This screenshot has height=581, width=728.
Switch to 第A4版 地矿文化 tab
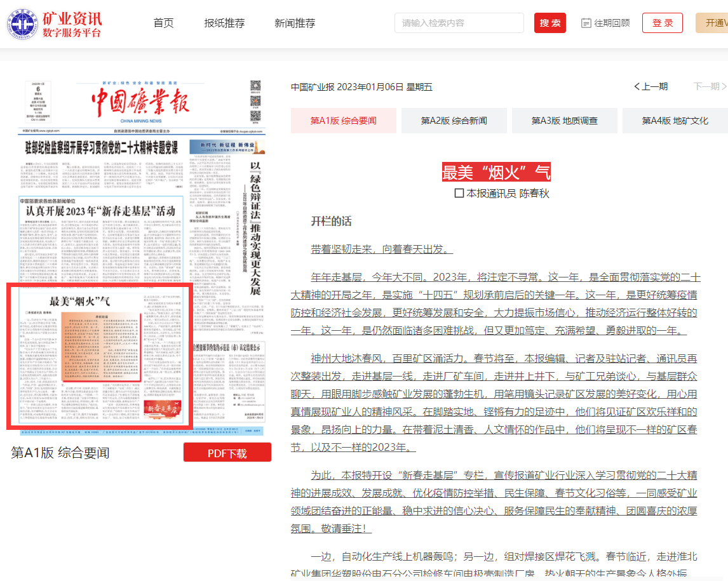pyautogui.click(x=675, y=121)
